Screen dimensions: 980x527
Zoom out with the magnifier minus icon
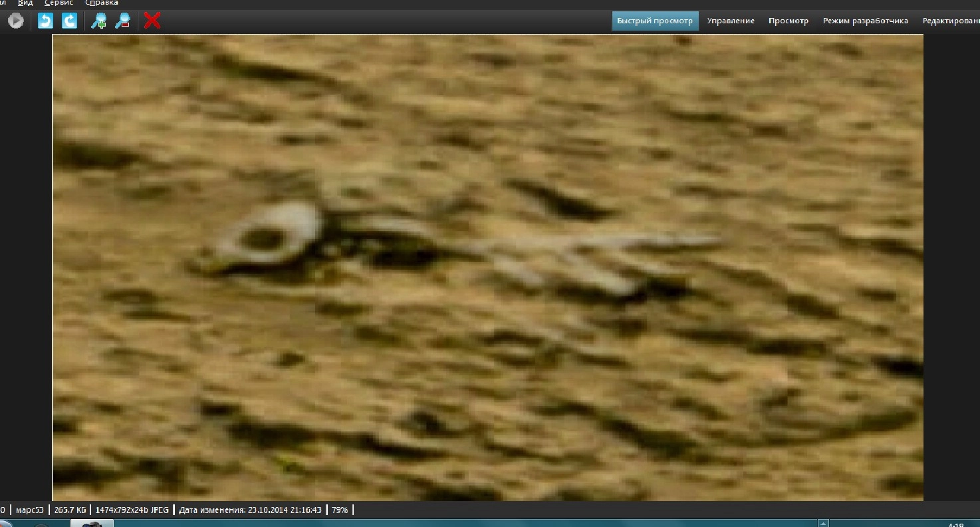[122, 21]
